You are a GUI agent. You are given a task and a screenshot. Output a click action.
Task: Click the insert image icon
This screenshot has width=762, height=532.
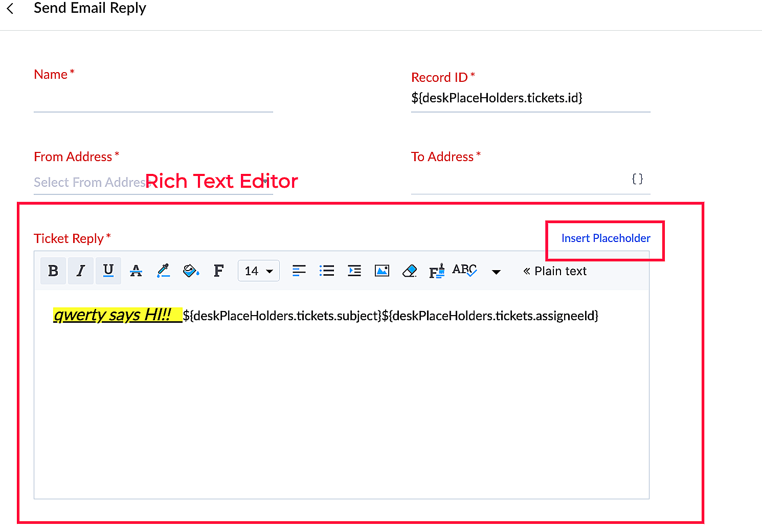382,271
